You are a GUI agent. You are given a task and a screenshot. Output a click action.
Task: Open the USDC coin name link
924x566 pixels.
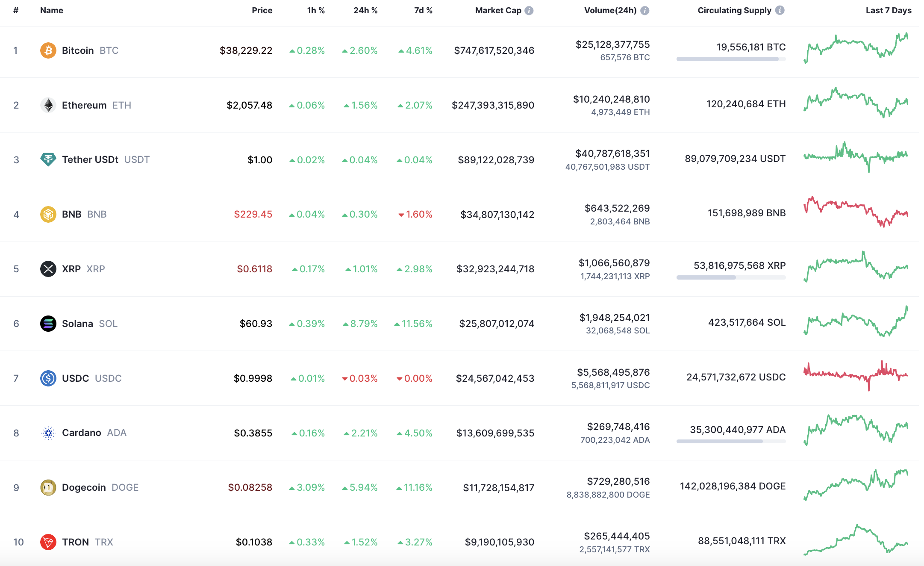(x=76, y=378)
